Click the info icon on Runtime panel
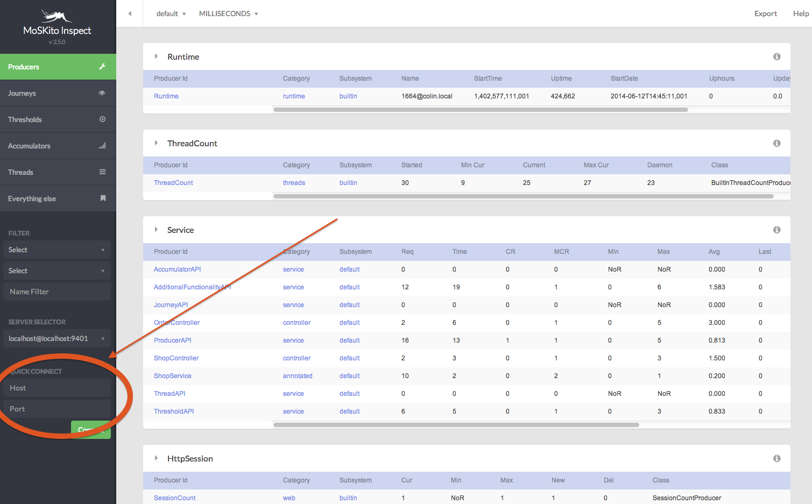The image size is (812, 504). pyautogui.click(x=777, y=56)
